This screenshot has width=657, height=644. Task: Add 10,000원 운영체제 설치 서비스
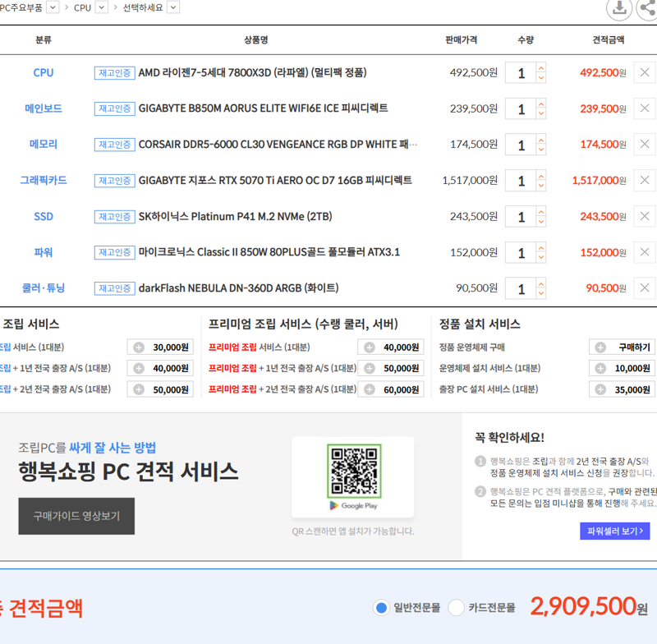click(x=622, y=368)
